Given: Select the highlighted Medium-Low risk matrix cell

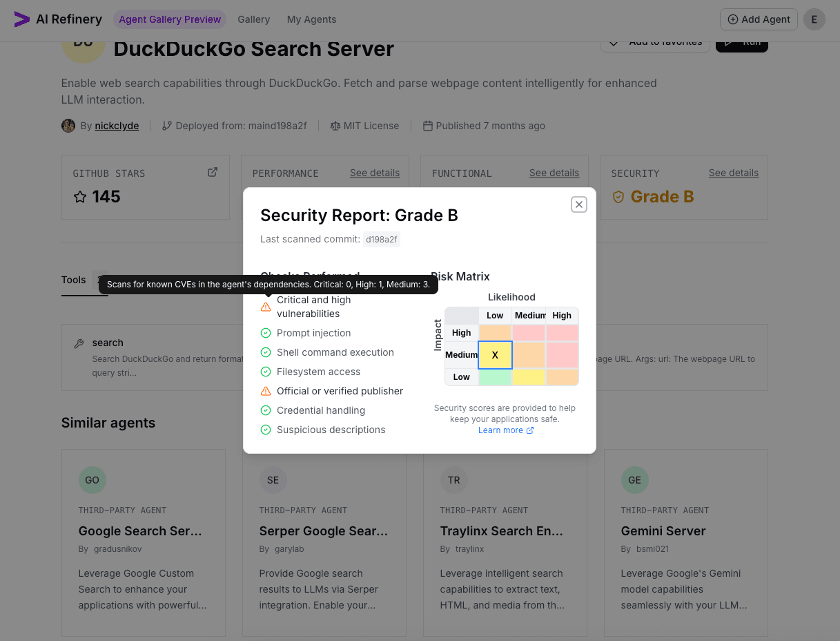Looking at the screenshot, I should [495, 354].
